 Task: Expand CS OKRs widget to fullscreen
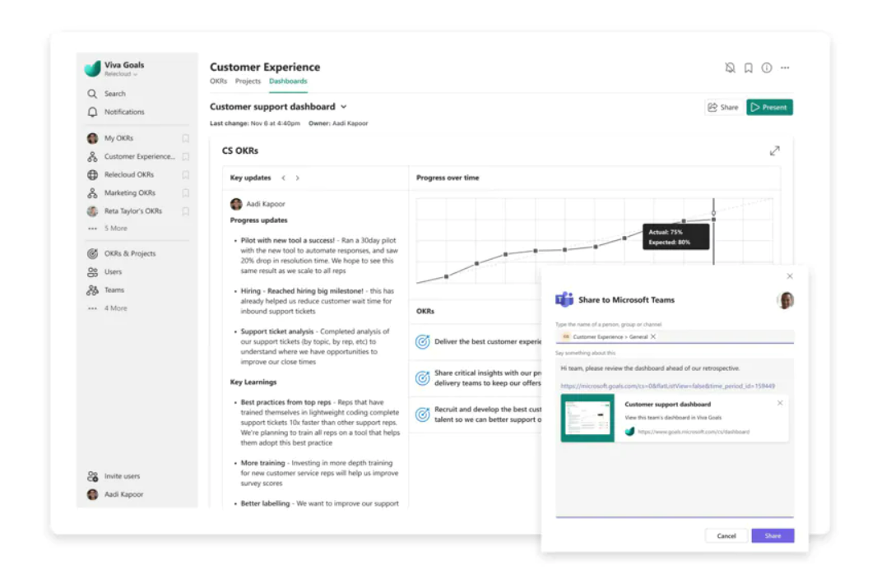774,150
